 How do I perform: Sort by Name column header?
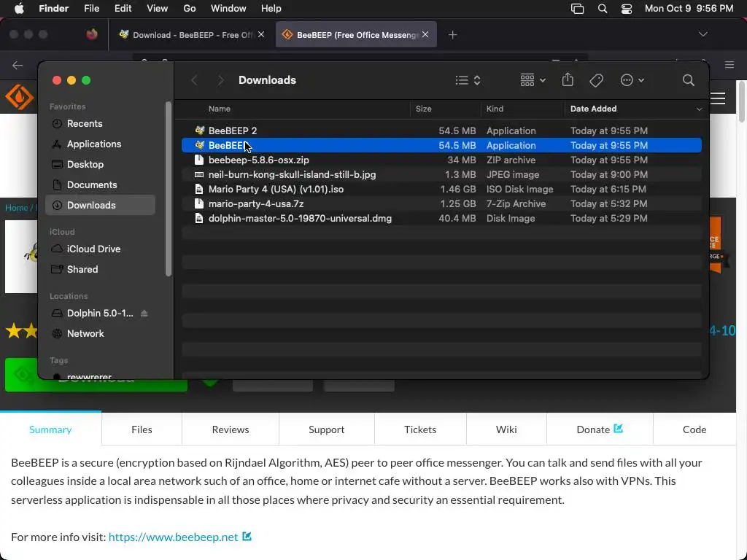pos(219,109)
